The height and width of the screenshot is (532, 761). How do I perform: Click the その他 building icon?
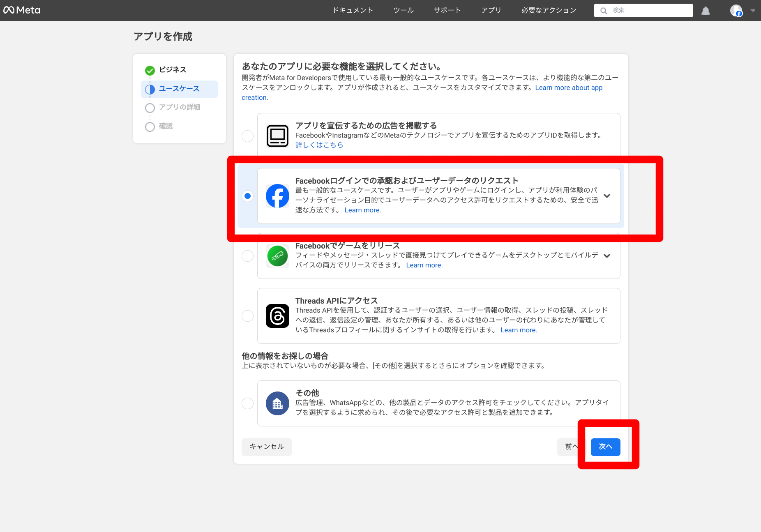click(277, 403)
